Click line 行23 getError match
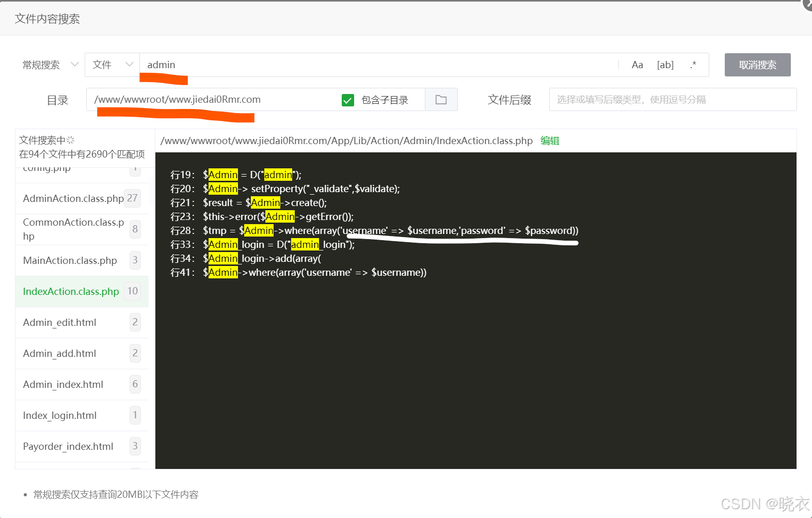 (x=262, y=216)
